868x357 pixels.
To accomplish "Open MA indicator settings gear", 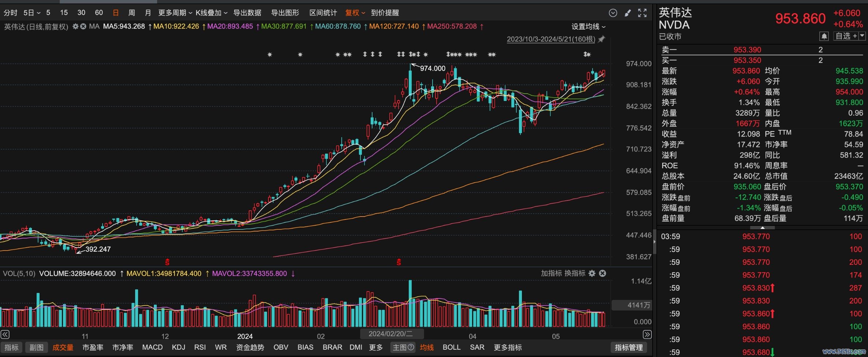I will [x=75, y=26].
